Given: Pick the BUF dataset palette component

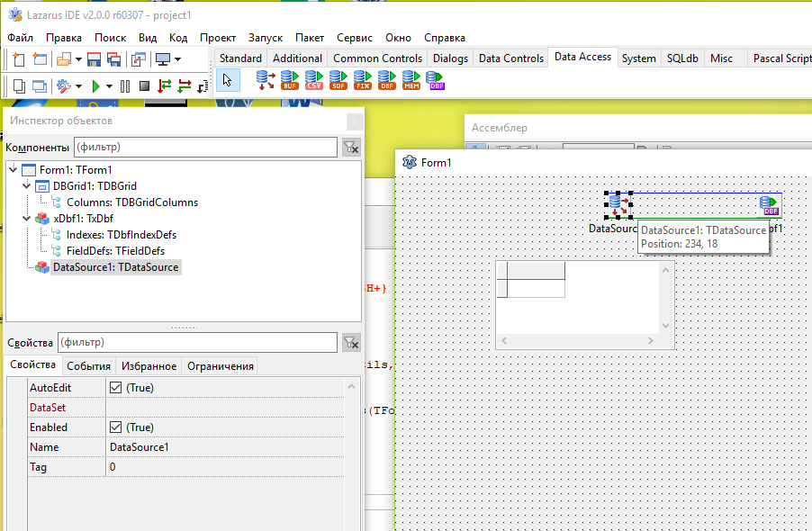Looking at the screenshot, I should coord(290,80).
